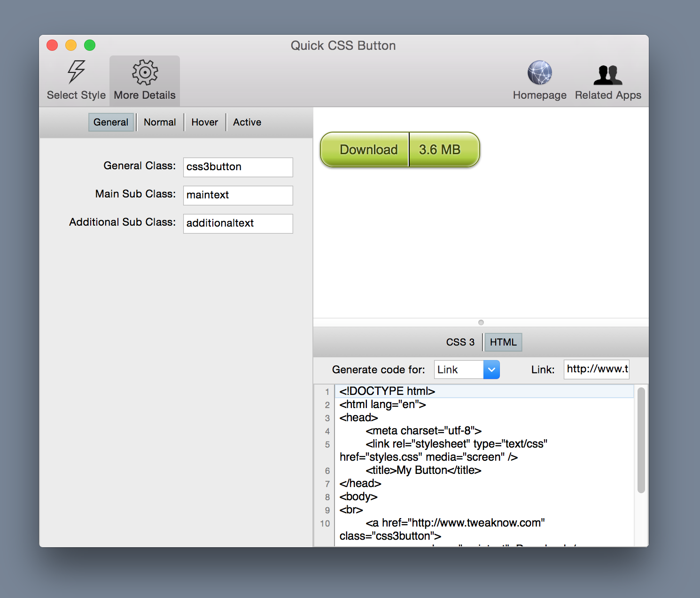Switch to the CSS 3 code view

460,342
